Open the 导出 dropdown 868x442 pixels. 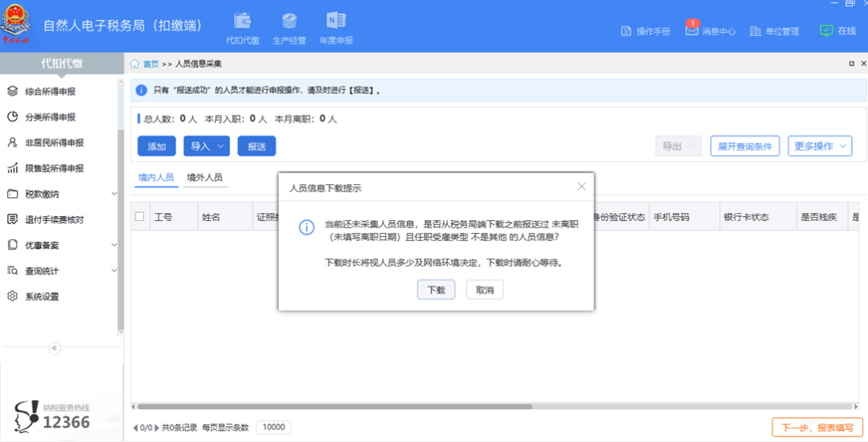tap(678, 146)
